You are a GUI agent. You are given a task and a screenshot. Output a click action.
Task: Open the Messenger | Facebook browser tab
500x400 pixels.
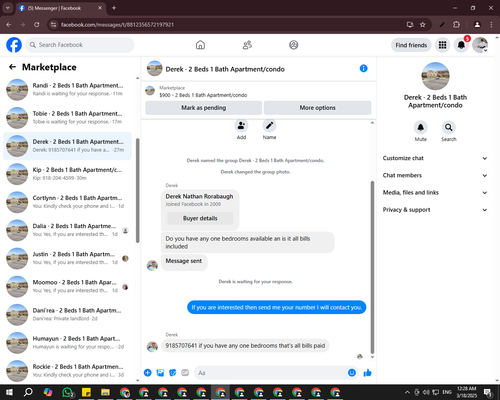point(60,8)
